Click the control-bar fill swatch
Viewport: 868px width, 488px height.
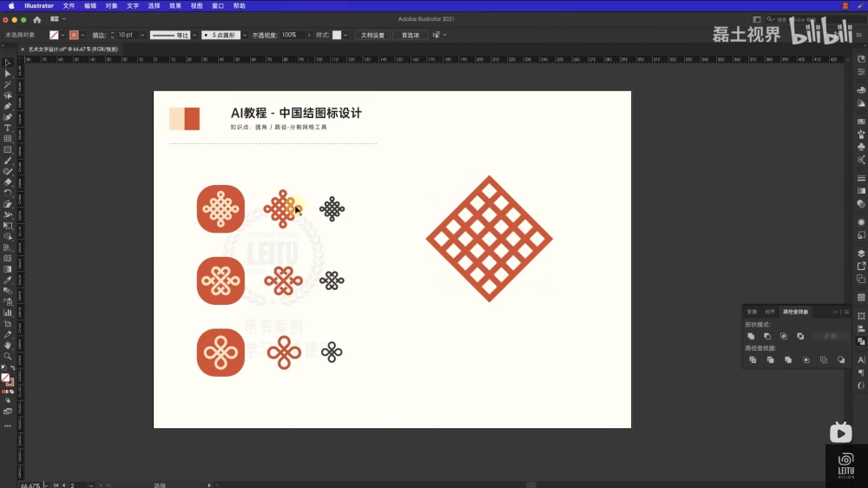[x=54, y=35]
